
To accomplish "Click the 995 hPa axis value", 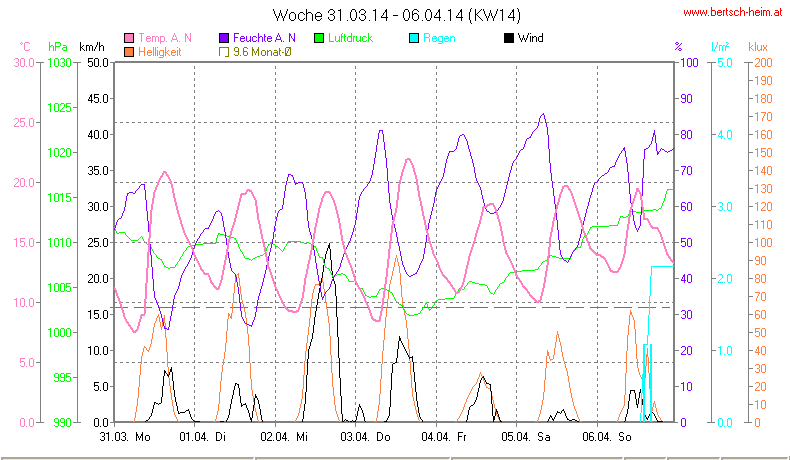I will point(62,377).
